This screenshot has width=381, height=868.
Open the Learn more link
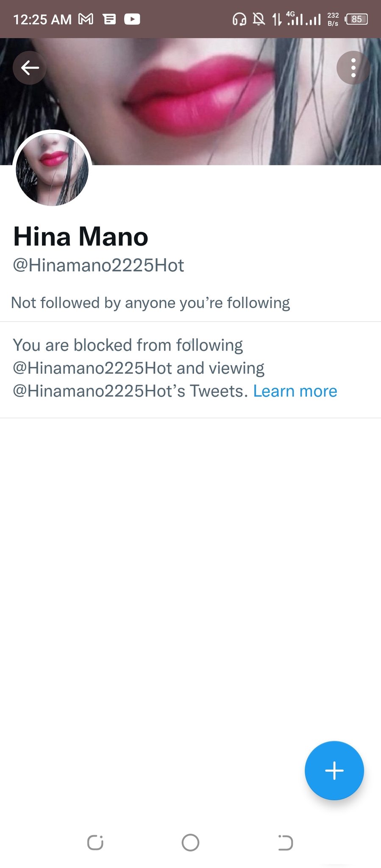(x=295, y=391)
